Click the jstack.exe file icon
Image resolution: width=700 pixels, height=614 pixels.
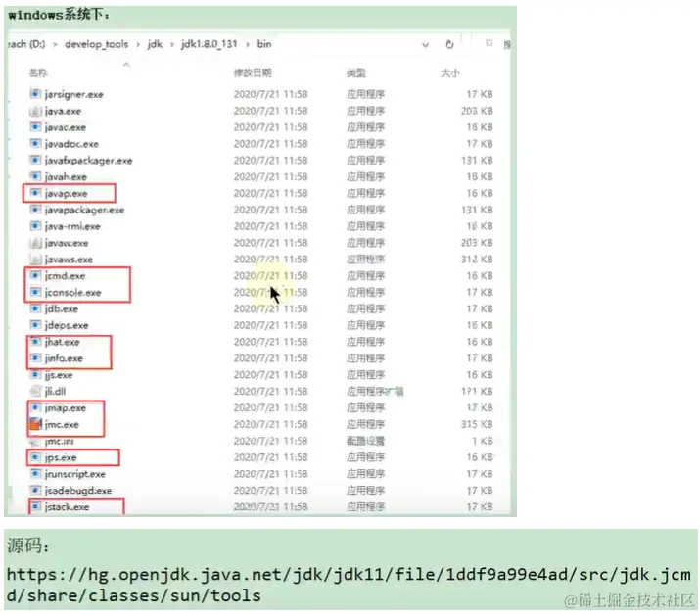pyautogui.click(x=35, y=507)
